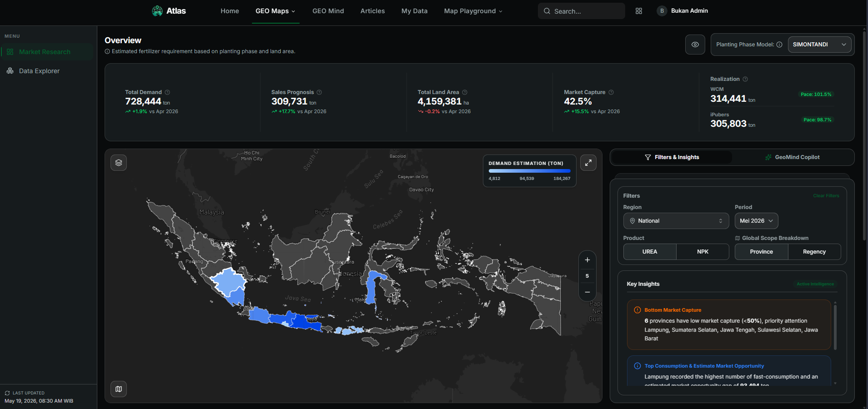868x409 pixels.
Task: Open Market Research in sidebar
Action: point(47,52)
